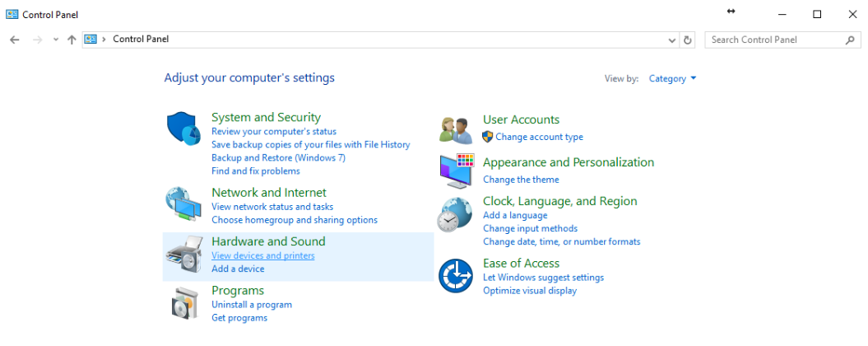Select Add a device link

[238, 269]
